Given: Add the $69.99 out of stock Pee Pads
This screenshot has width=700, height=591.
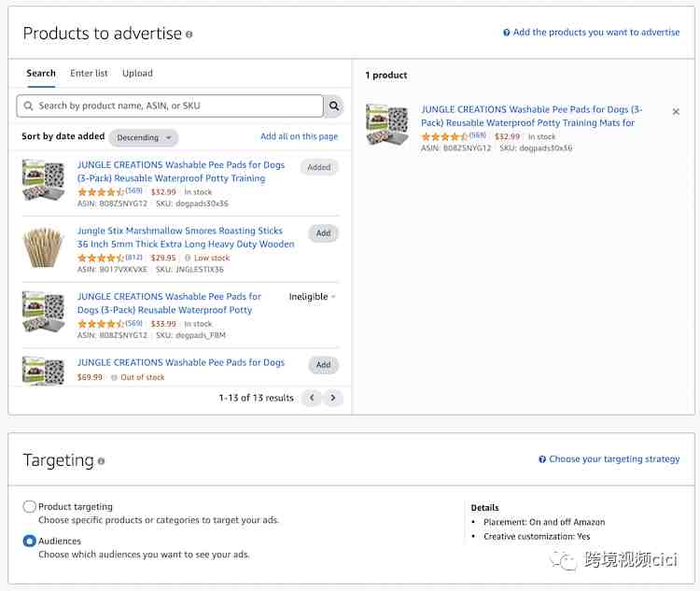Looking at the screenshot, I should click(x=323, y=364).
